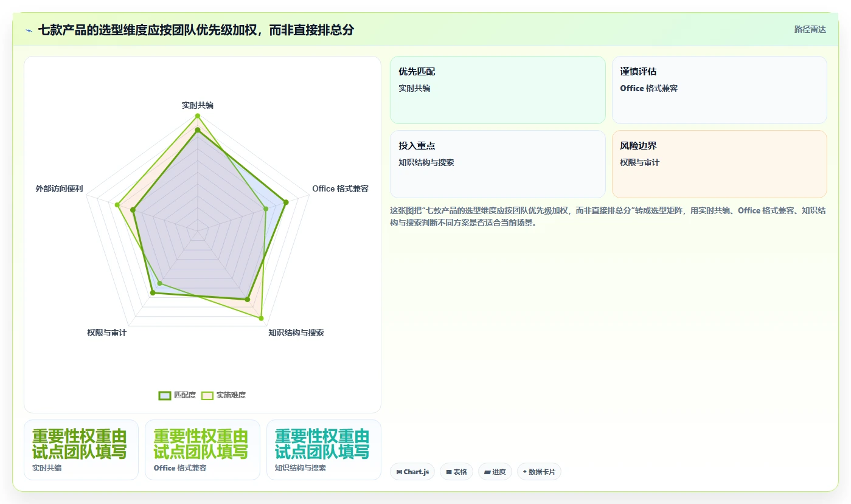Click Office 格式兼容 text in 谨慎评估 card
Screen dimensions: 851x504
point(648,88)
